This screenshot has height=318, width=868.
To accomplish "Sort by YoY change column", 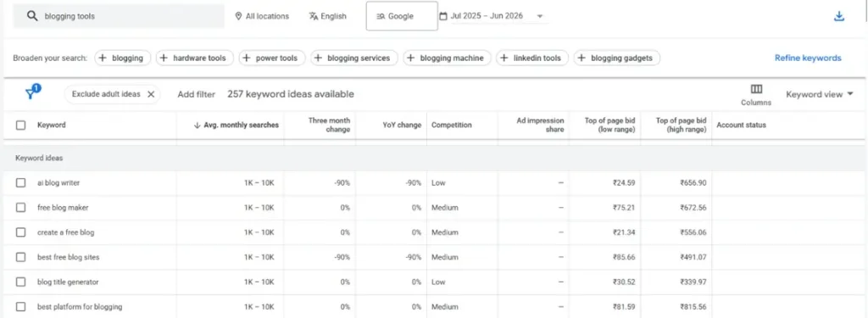I will click(402, 126).
